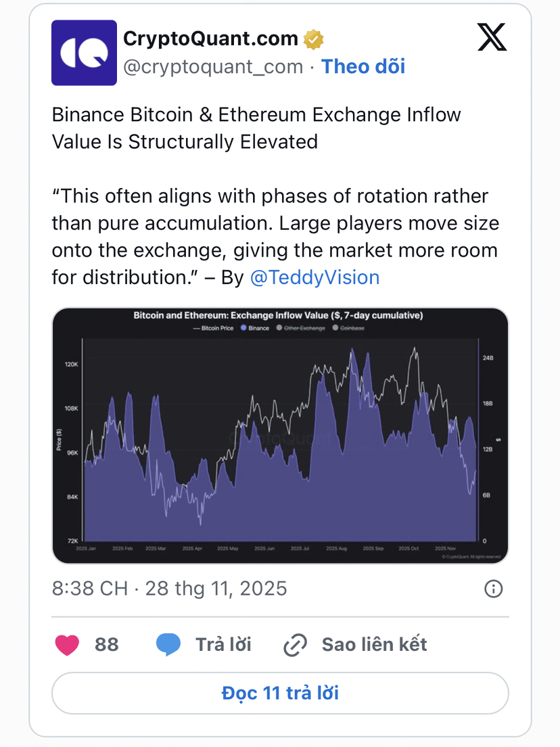The height and width of the screenshot is (747, 560).
Task: Click Theo dõi to follow account
Action: click(363, 66)
